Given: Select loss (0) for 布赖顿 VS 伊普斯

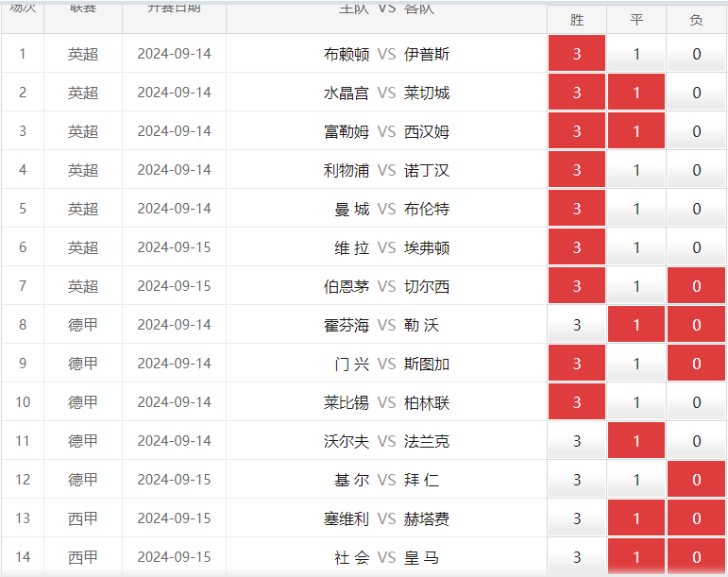Looking at the screenshot, I should 697,54.
